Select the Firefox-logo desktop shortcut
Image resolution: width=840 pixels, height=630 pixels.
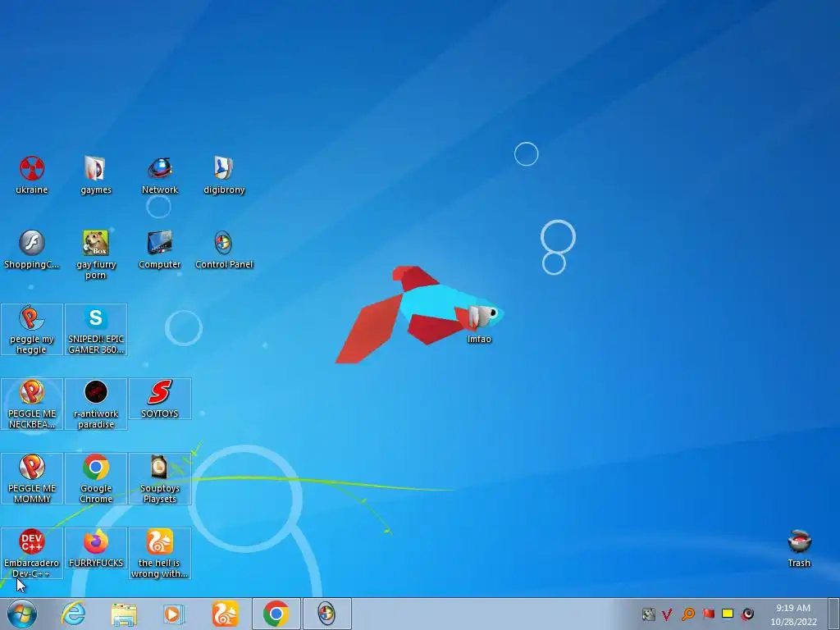pos(96,548)
